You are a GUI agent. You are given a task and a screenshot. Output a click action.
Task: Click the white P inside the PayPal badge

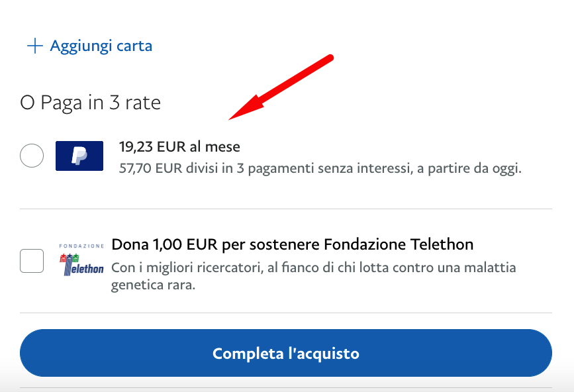(x=79, y=156)
